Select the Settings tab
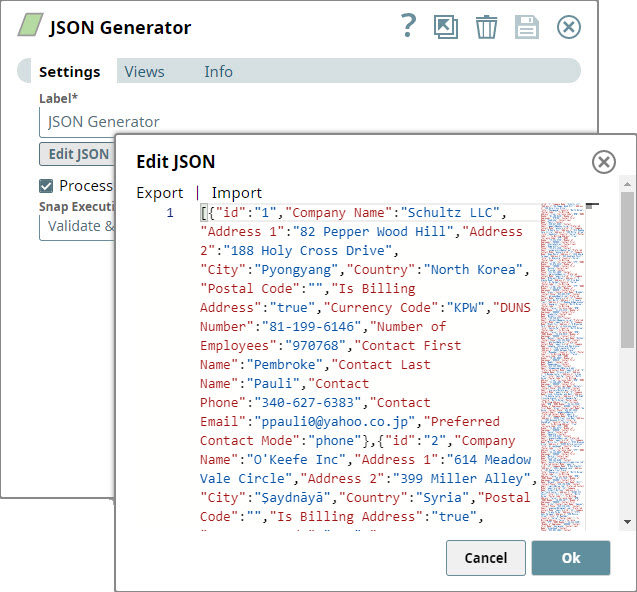This screenshot has width=637, height=592. (69, 71)
